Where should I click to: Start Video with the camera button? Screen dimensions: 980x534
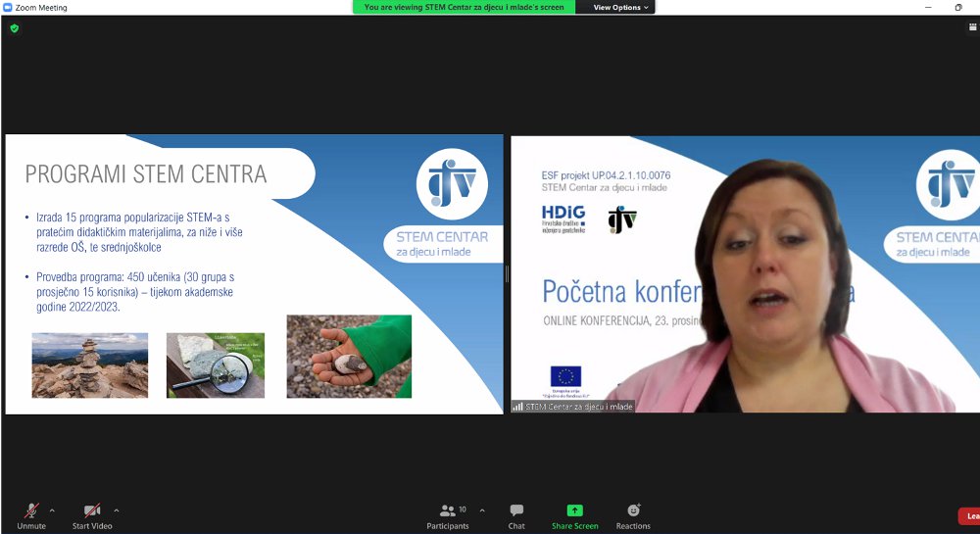(92, 511)
